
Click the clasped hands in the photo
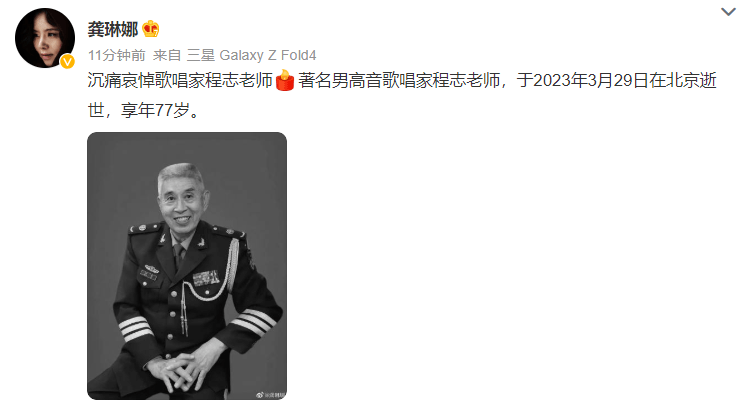[178, 367]
